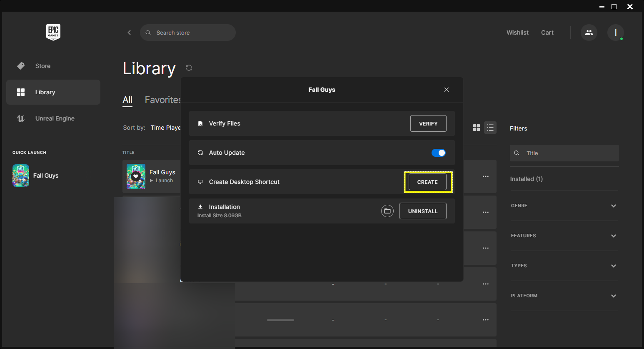
Task: Open the Cart link
Action: (x=547, y=33)
